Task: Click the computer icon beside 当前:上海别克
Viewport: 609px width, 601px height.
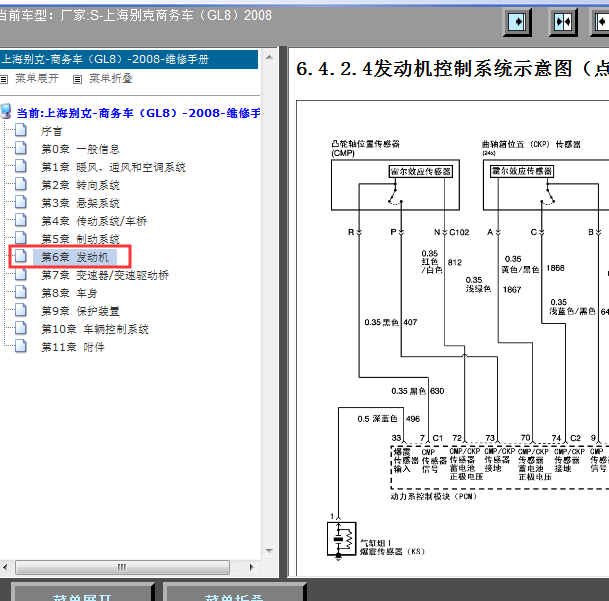Action: (x=6, y=111)
